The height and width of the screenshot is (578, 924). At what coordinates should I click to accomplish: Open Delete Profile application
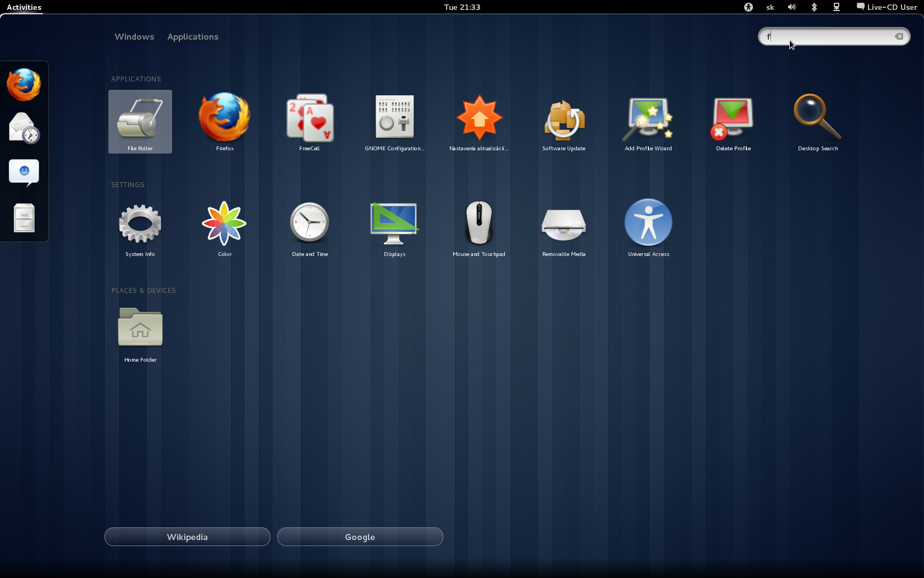point(733,122)
